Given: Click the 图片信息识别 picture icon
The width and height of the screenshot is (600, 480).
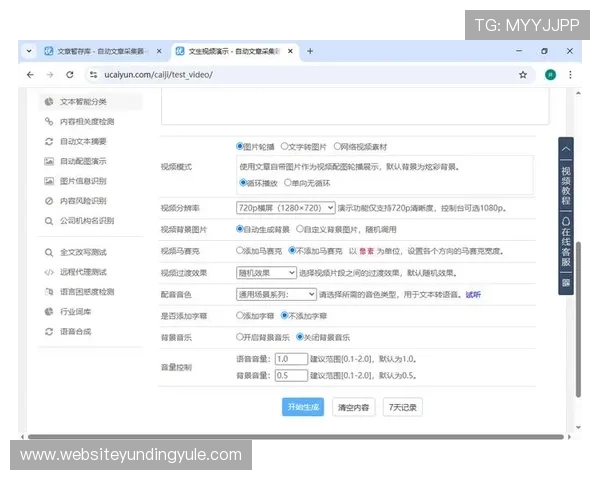Looking at the screenshot, I should [49, 181].
